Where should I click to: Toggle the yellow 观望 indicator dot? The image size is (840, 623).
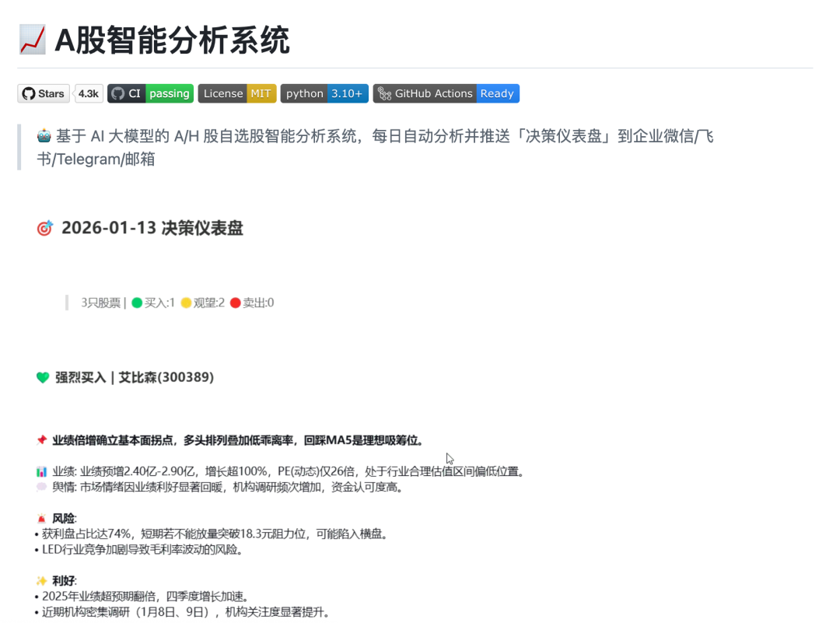[x=187, y=303]
